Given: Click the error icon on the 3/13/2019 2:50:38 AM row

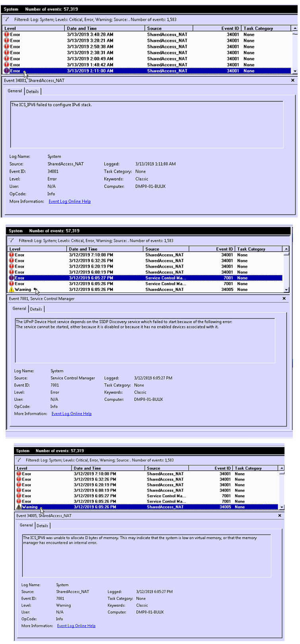Looking at the screenshot, I should point(6,47).
